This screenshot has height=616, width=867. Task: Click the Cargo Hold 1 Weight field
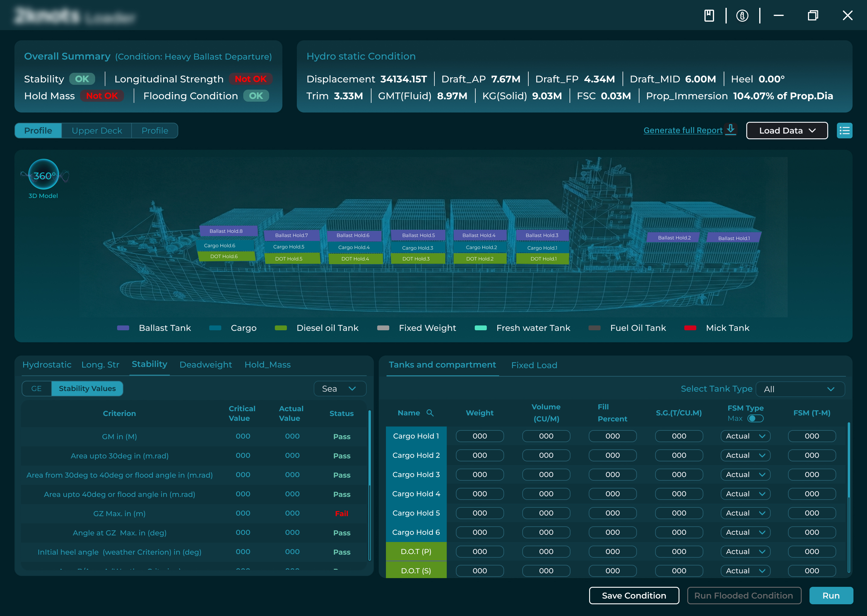tap(480, 436)
